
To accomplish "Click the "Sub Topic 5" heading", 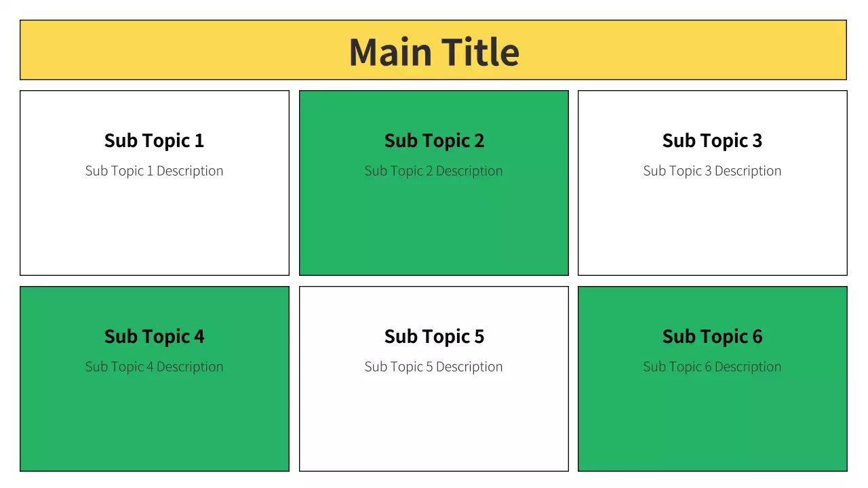I will pyautogui.click(x=434, y=336).
